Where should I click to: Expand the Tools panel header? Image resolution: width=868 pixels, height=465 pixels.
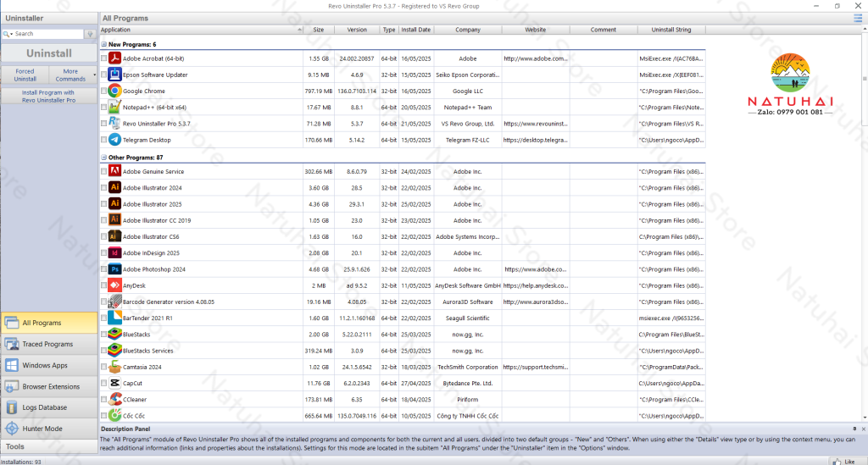coord(49,446)
